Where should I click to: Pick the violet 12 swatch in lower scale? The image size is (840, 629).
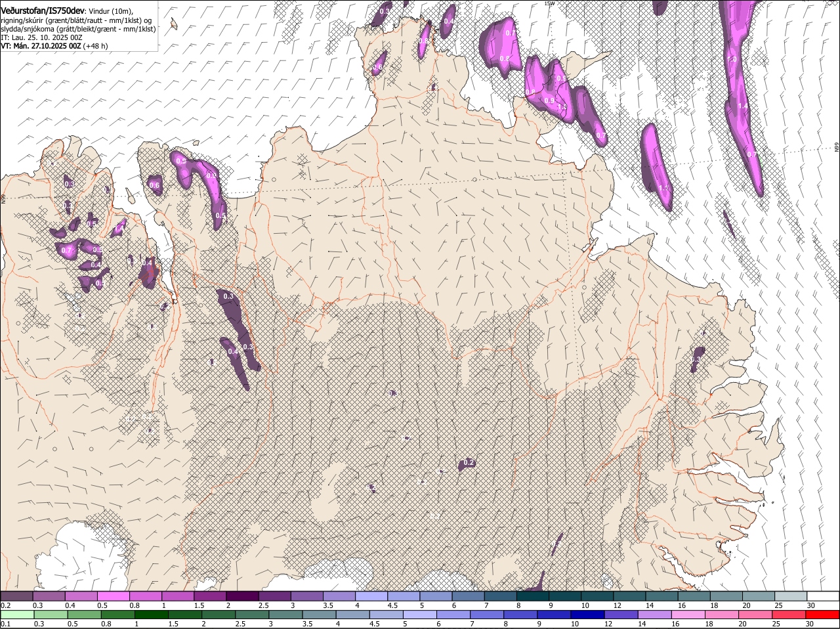[x=621, y=615]
